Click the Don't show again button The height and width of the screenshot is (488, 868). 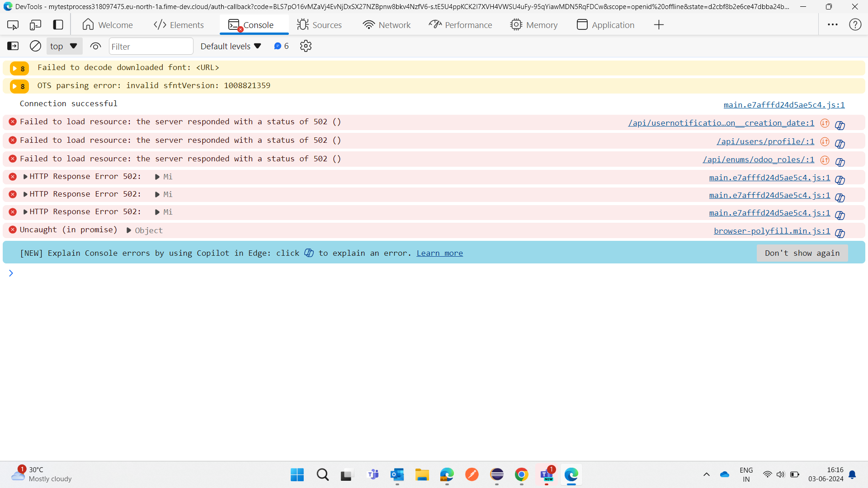click(x=802, y=253)
